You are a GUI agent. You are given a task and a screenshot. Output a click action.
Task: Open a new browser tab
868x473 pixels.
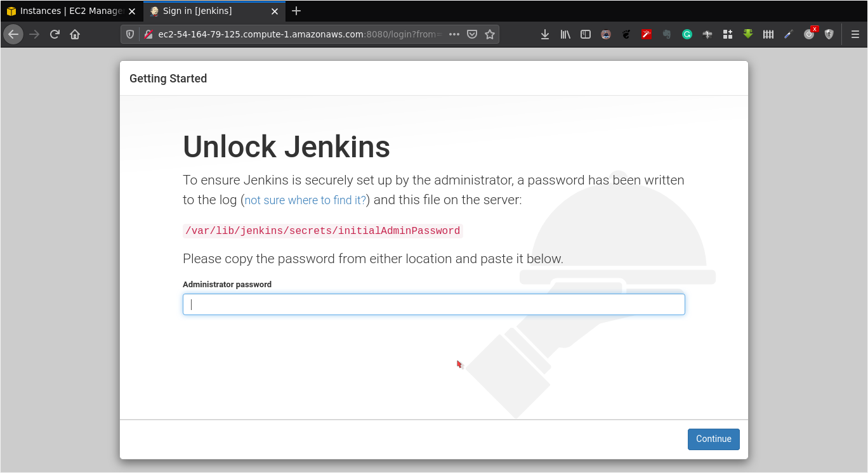pos(296,11)
